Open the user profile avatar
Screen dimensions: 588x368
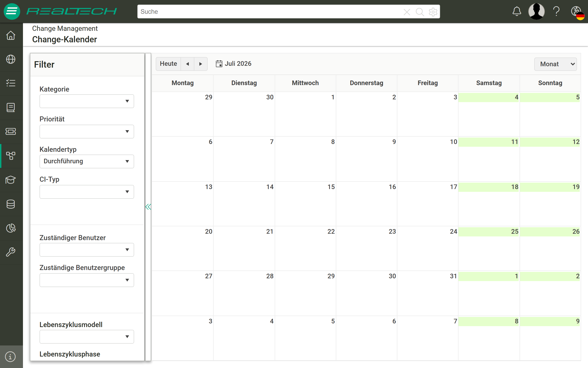pyautogui.click(x=537, y=11)
